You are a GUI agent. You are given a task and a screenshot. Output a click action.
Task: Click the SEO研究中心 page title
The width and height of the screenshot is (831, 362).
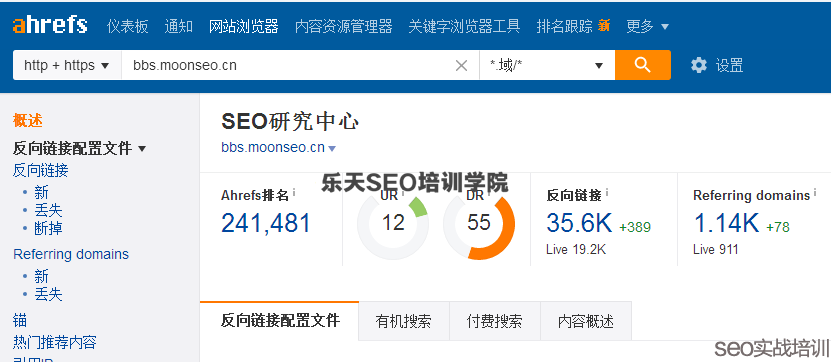pyautogui.click(x=290, y=122)
